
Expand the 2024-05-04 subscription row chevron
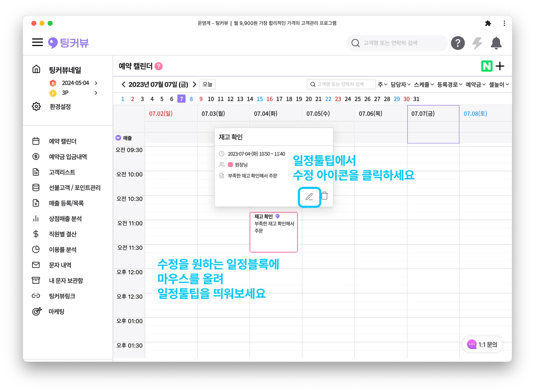(x=96, y=83)
